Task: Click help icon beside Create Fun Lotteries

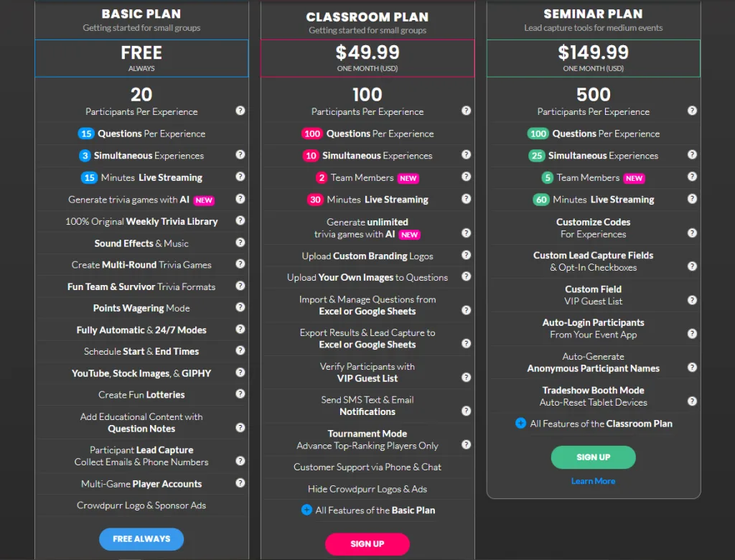Action: pos(240,394)
